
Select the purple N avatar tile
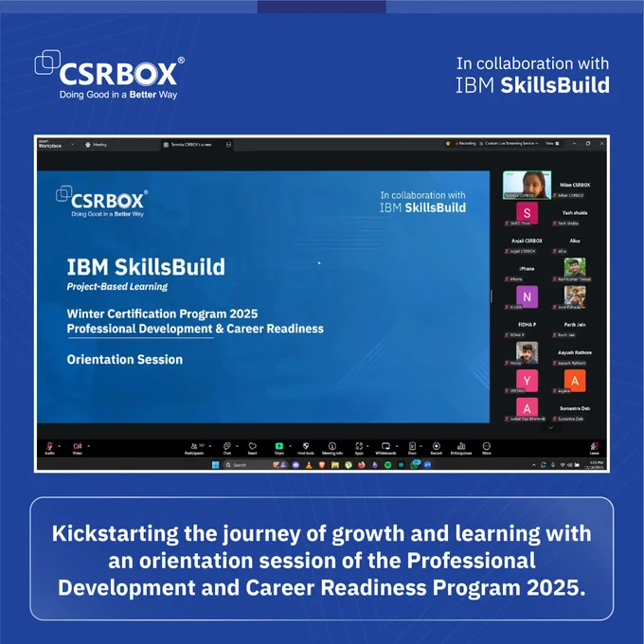(x=527, y=297)
